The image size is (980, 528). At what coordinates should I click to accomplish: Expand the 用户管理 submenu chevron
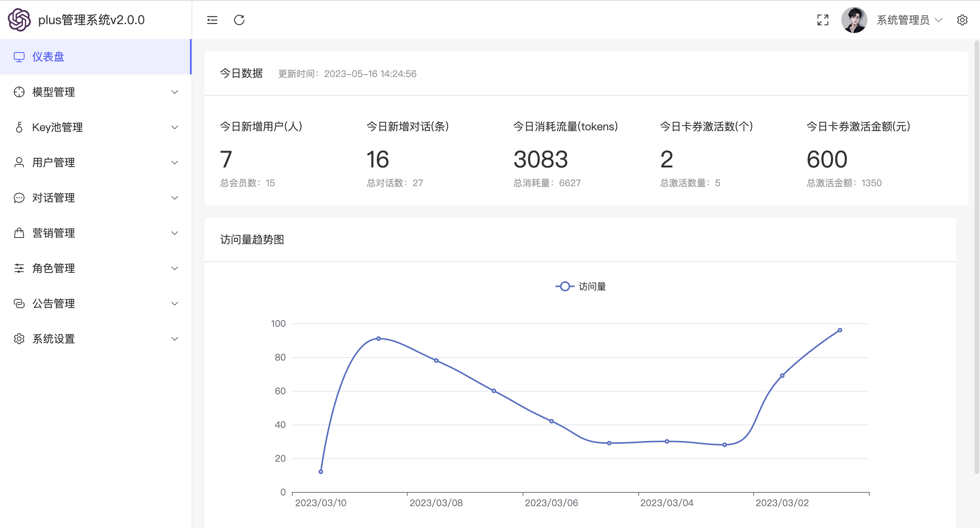tap(175, 162)
